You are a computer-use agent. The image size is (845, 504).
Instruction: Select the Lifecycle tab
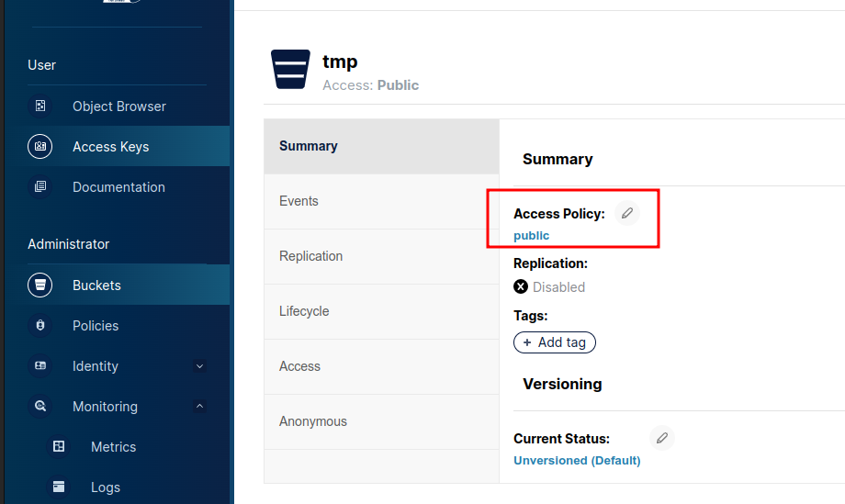click(x=304, y=311)
